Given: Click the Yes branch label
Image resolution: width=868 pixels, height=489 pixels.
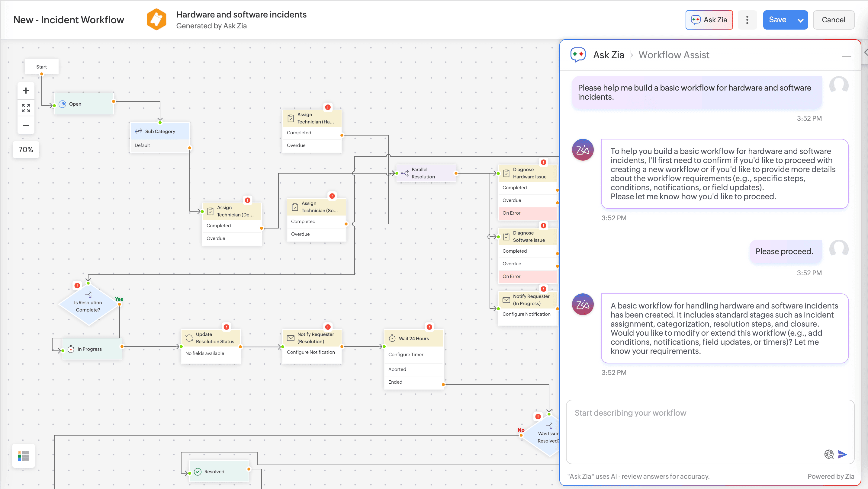Looking at the screenshot, I should pos(119,299).
